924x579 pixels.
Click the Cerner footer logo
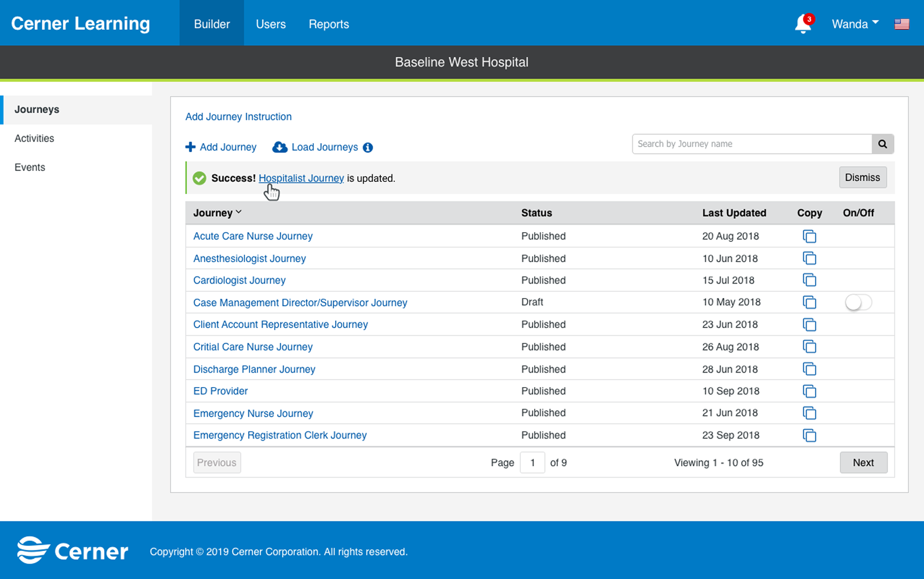[x=72, y=551]
